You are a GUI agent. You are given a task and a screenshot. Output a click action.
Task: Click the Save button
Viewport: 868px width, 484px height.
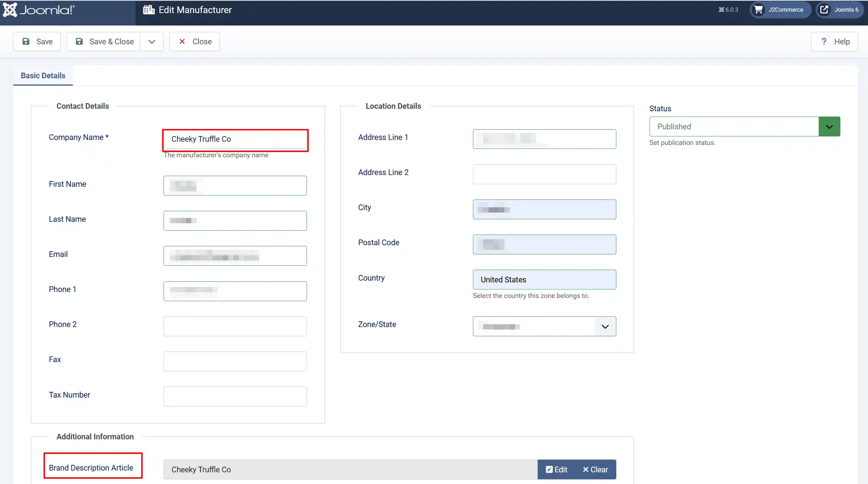tap(37, 41)
